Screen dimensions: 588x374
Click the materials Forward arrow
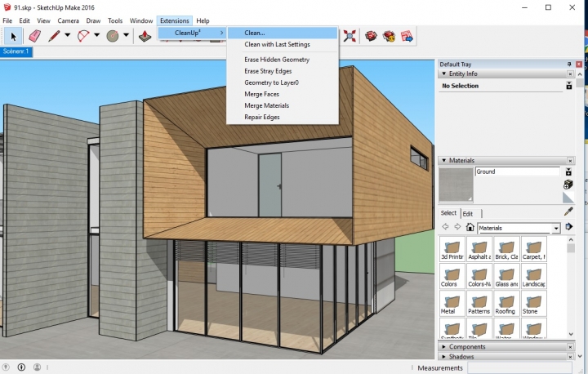[457, 226]
